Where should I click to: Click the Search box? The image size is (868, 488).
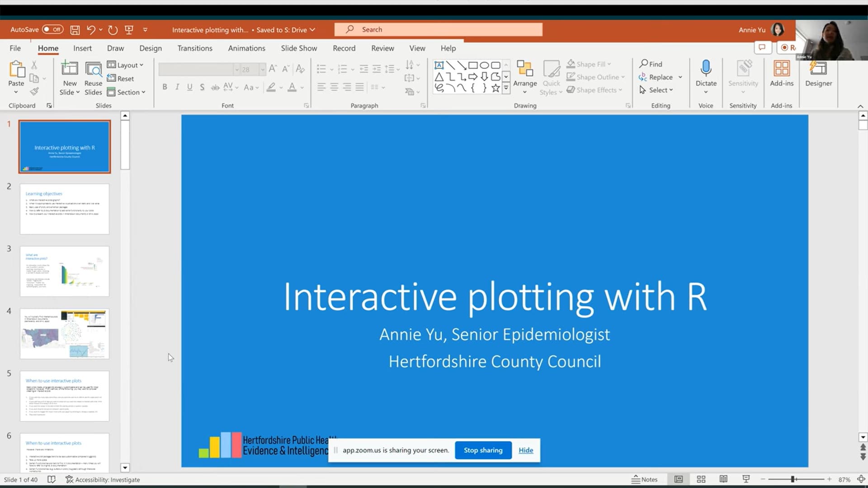(x=439, y=29)
